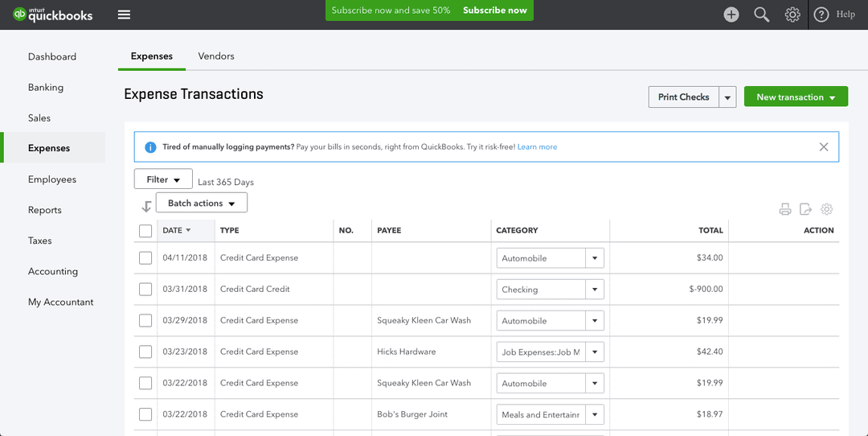Open the top bar gear settings

pyautogui.click(x=792, y=15)
